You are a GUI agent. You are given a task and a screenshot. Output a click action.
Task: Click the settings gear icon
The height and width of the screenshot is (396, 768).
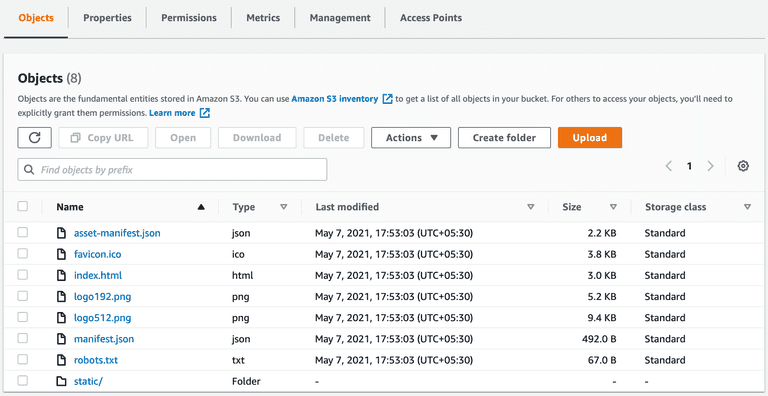pyautogui.click(x=743, y=166)
